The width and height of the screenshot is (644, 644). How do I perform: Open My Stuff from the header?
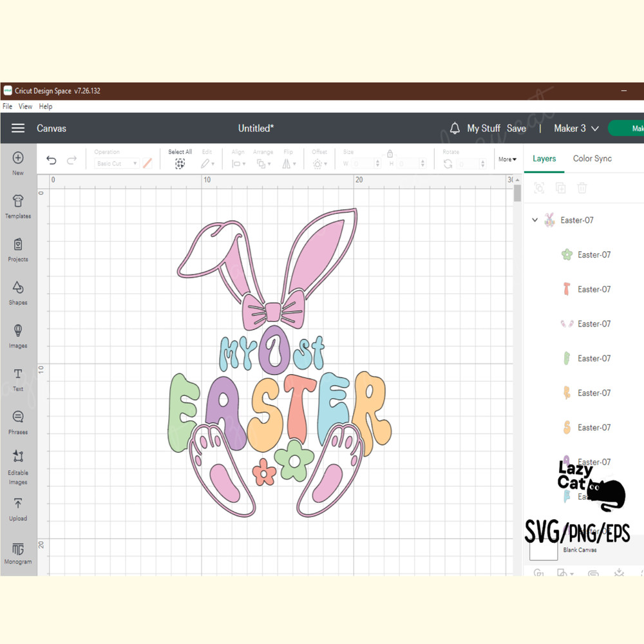[484, 128]
